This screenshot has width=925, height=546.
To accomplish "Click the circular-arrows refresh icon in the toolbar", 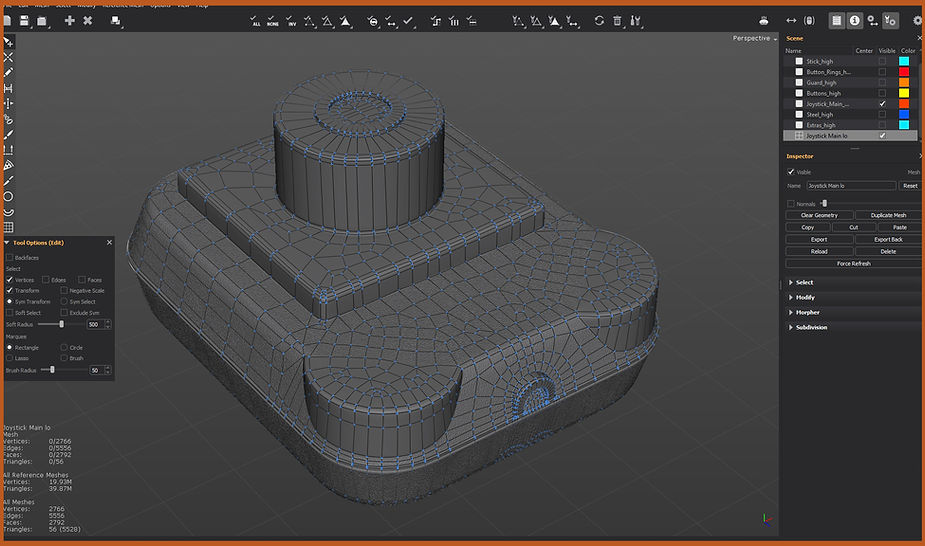I will click(x=599, y=21).
